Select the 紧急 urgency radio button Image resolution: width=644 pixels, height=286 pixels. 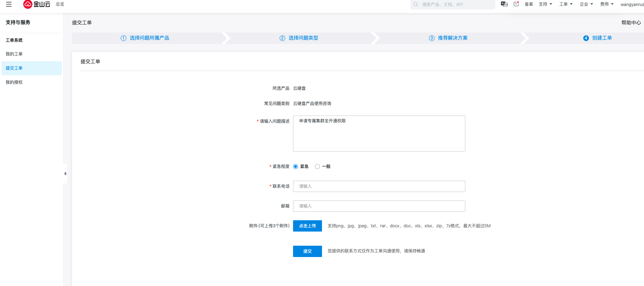tap(296, 167)
